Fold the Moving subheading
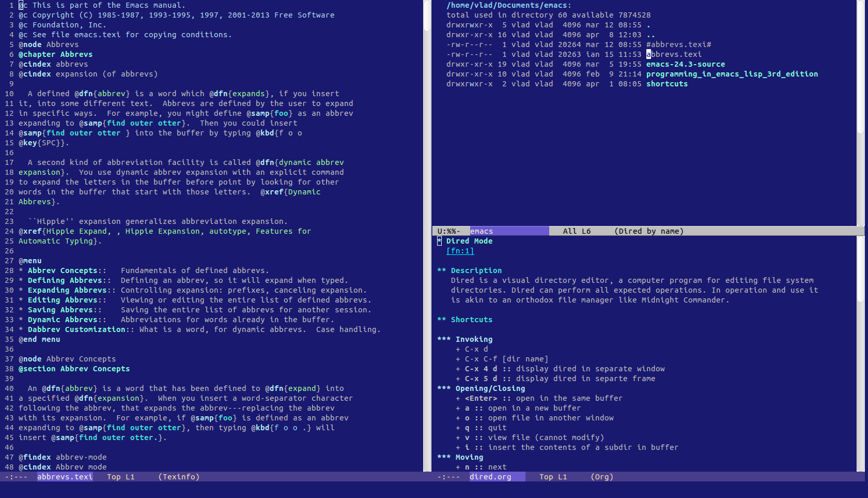 point(460,457)
